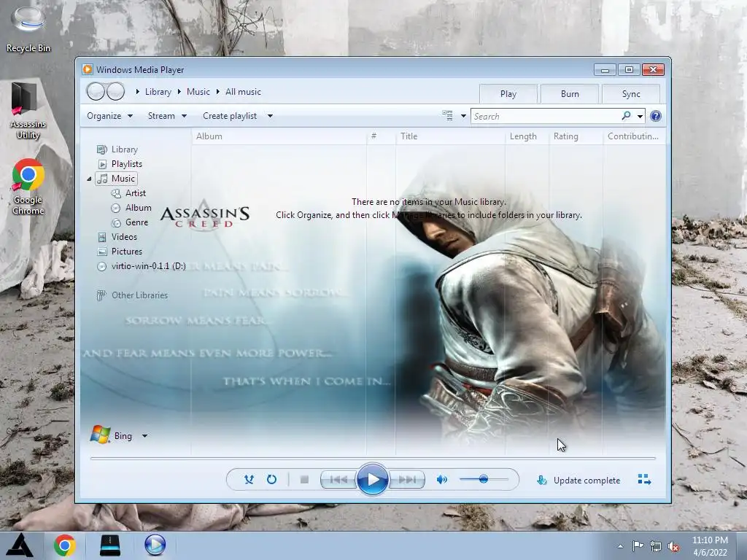Open Help with the question mark icon
Viewport: 747px width, 560px height.
(x=656, y=116)
